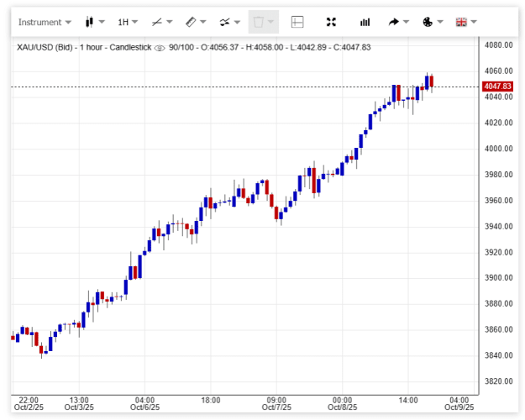Toggle the eye visibility icon in chart legend
This screenshot has height=420, width=525.
pyautogui.click(x=160, y=48)
